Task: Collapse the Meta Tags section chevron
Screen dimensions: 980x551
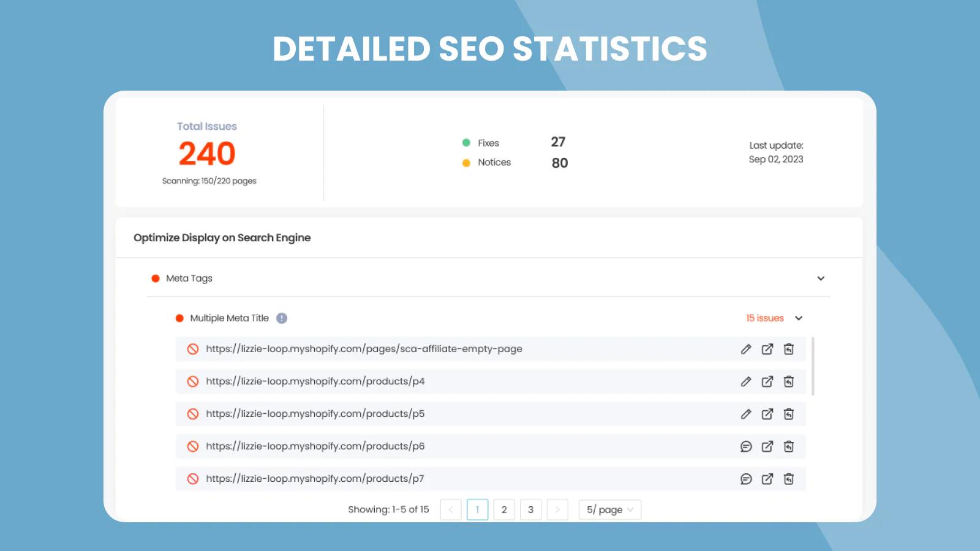Action: click(x=821, y=279)
